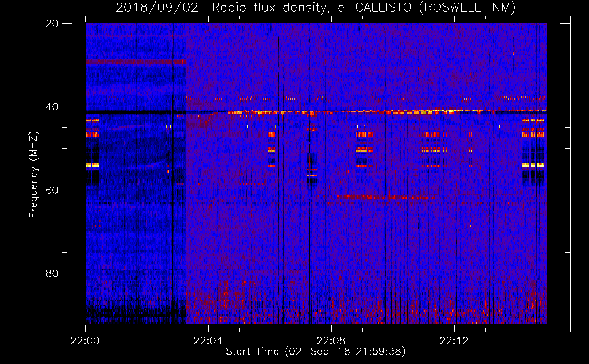Click the 'Frequency (MHZ)' y-axis label
This screenshot has height=364, width=589.
point(33,175)
